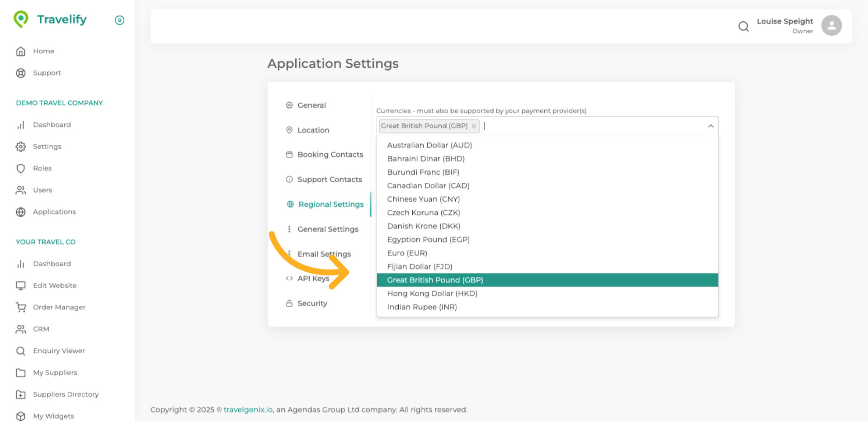Select the Home icon in sidebar
868x422 pixels.
[21, 51]
